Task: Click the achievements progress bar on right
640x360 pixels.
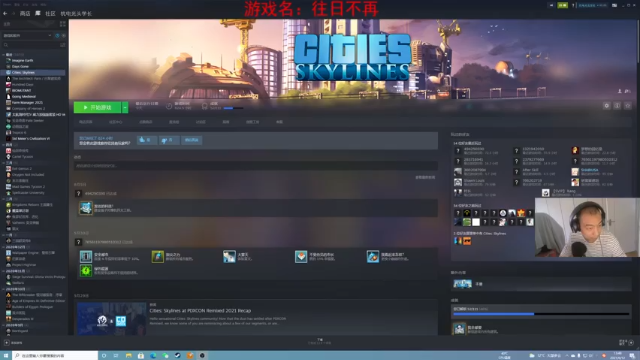Action: coord(541,314)
